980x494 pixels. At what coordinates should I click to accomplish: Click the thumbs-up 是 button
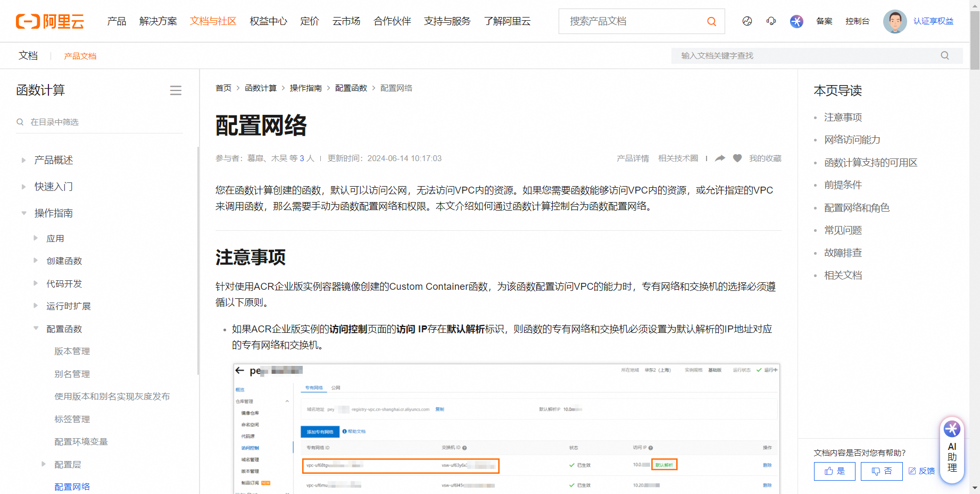tap(835, 471)
